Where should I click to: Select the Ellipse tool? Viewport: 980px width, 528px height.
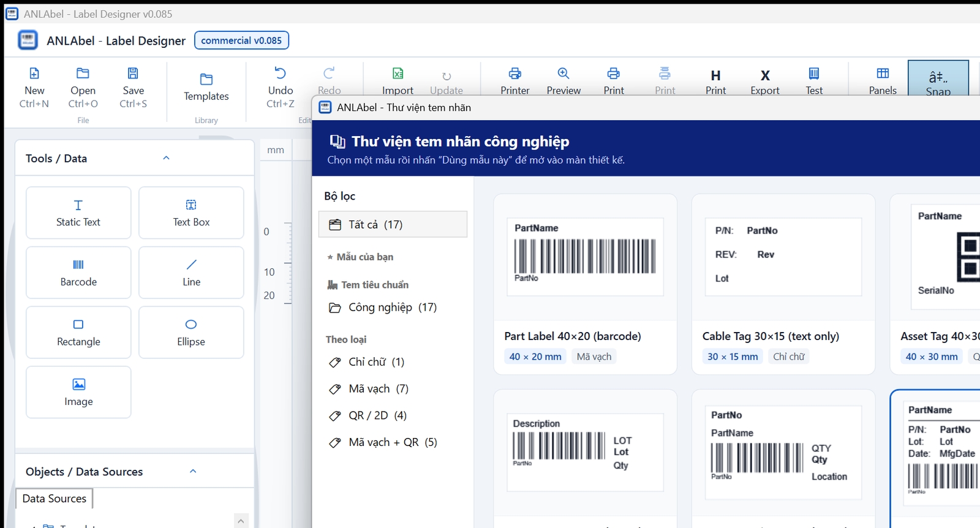coord(191,332)
